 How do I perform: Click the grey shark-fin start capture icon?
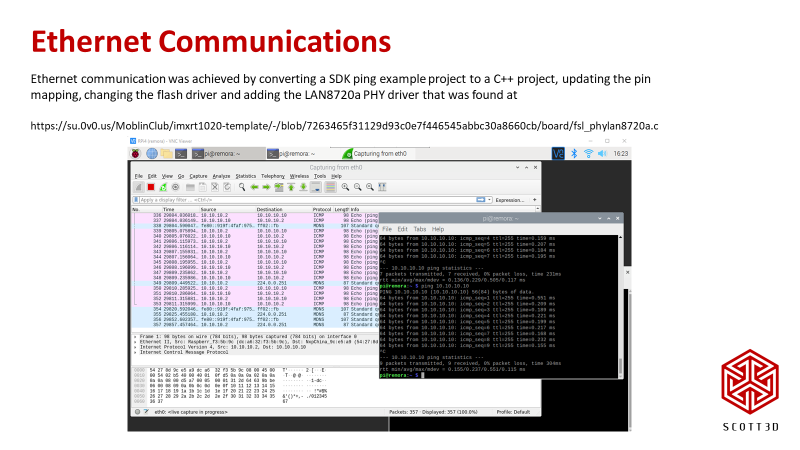[138, 187]
